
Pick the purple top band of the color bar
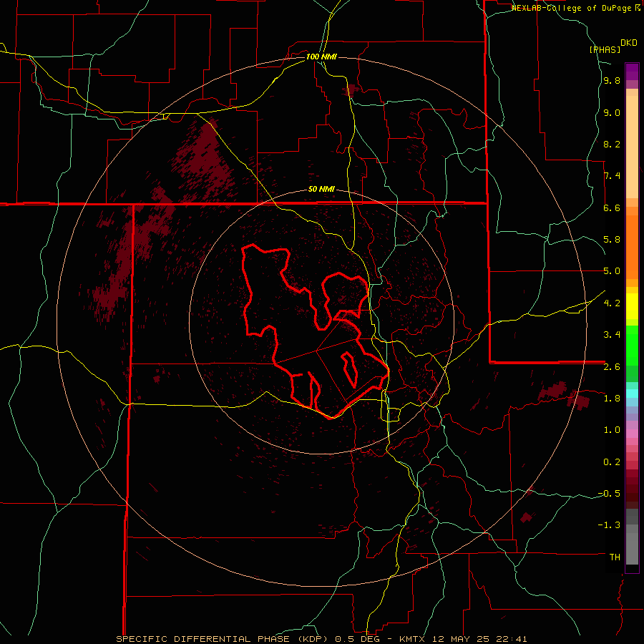coord(632,72)
